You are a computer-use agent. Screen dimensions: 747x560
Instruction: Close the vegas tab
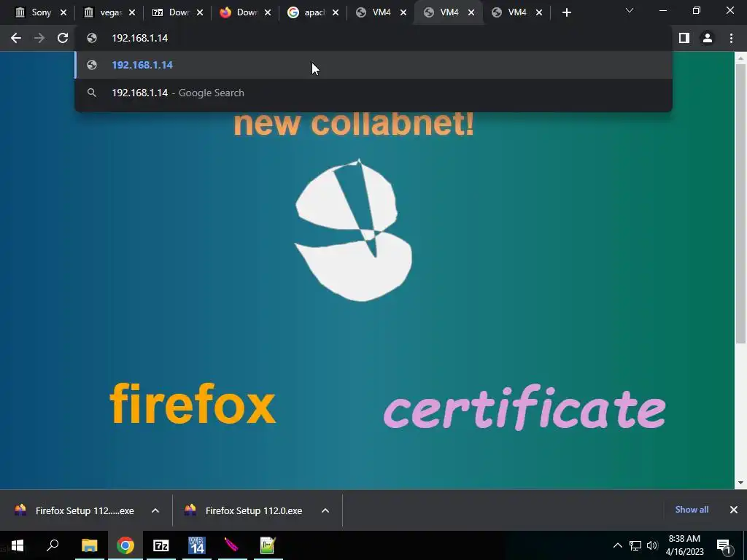(x=132, y=13)
